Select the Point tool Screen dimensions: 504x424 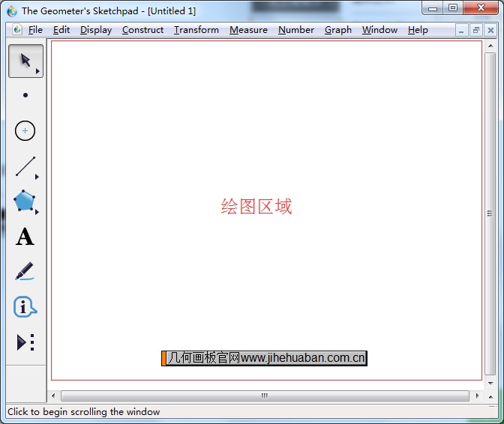(x=25, y=95)
